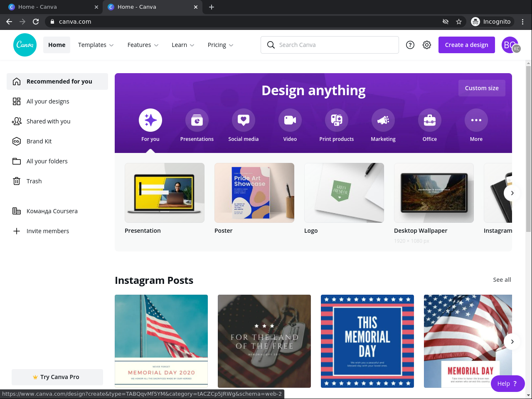Click the Incognito indicator
This screenshot has width=532, height=399.
tap(492, 22)
